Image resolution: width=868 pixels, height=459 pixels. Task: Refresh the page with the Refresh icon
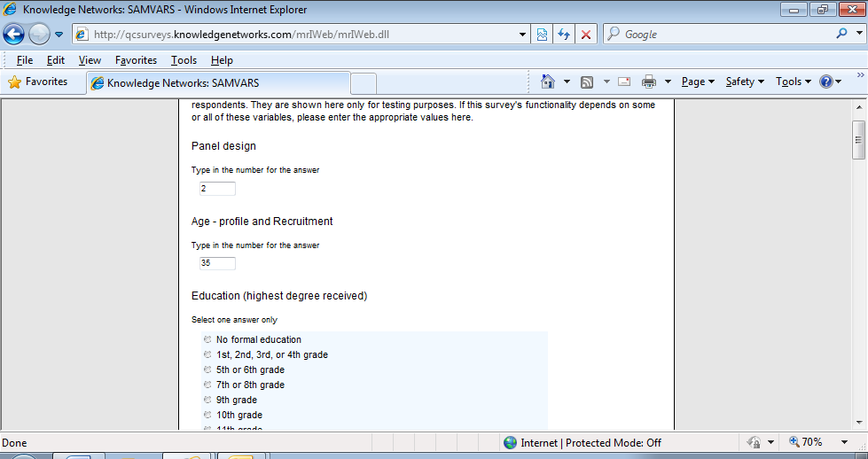564,35
